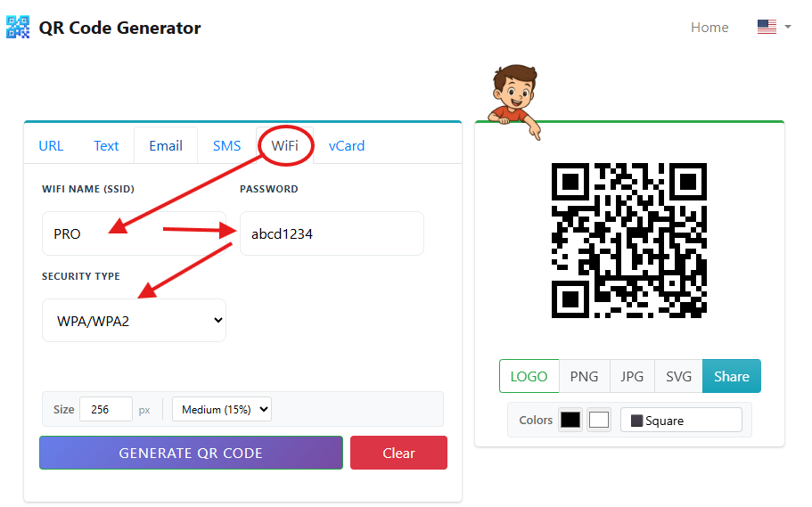
Task: Open the Square shape selector
Action: (x=681, y=420)
